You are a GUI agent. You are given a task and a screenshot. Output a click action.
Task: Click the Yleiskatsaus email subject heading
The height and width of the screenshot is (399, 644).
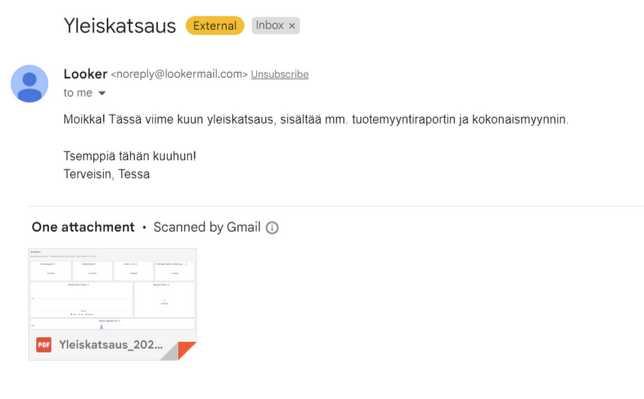120,26
